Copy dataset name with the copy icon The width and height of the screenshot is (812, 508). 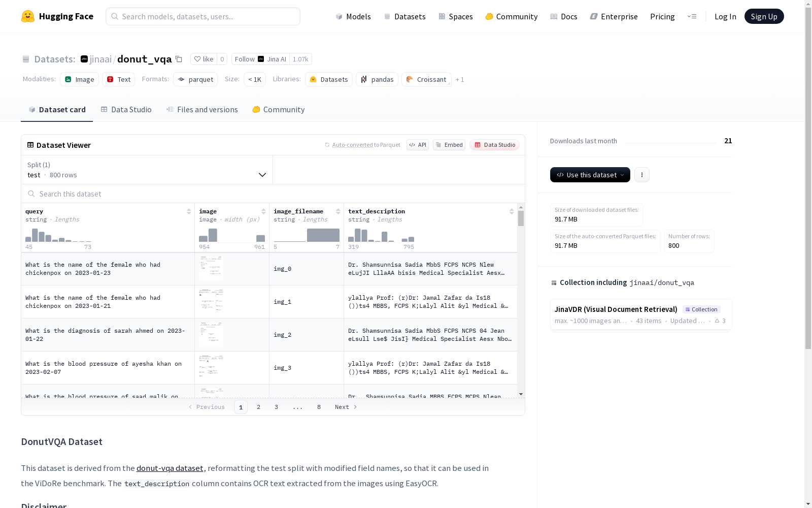click(179, 59)
